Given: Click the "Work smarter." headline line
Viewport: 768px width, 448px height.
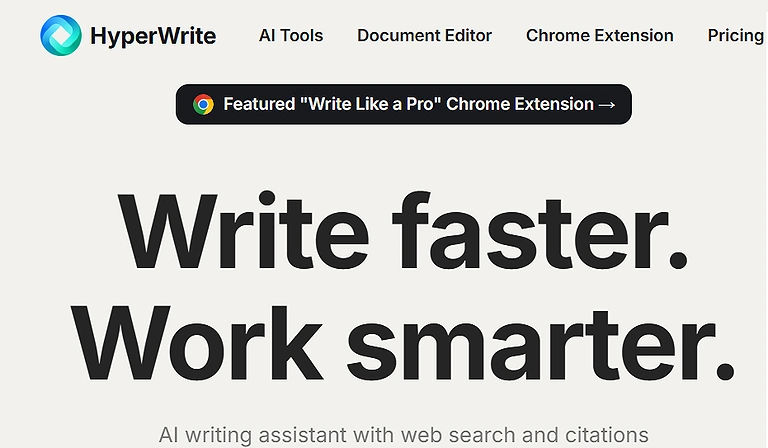Looking at the screenshot, I should [x=403, y=343].
